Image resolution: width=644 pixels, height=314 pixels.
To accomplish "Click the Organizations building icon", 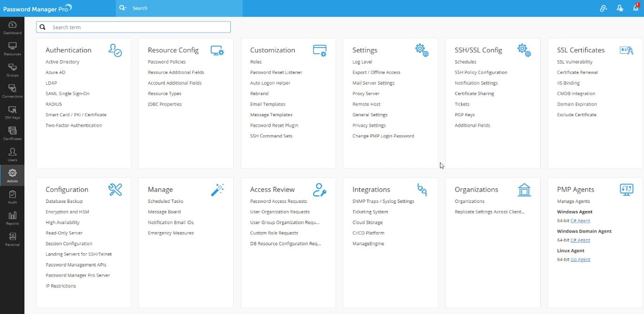I will coord(524,190).
